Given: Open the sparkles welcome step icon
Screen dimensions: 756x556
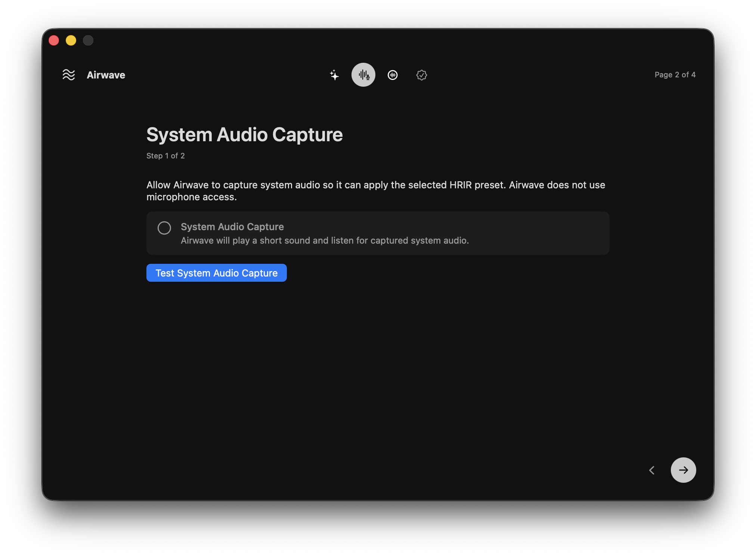Looking at the screenshot, I should [x=334, y=75].
